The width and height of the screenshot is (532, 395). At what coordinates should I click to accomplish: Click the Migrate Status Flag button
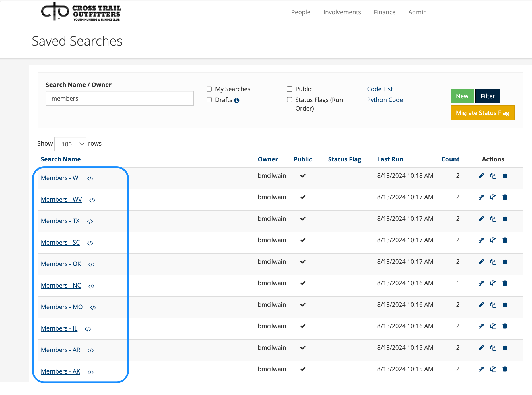[x=482, y=113]
